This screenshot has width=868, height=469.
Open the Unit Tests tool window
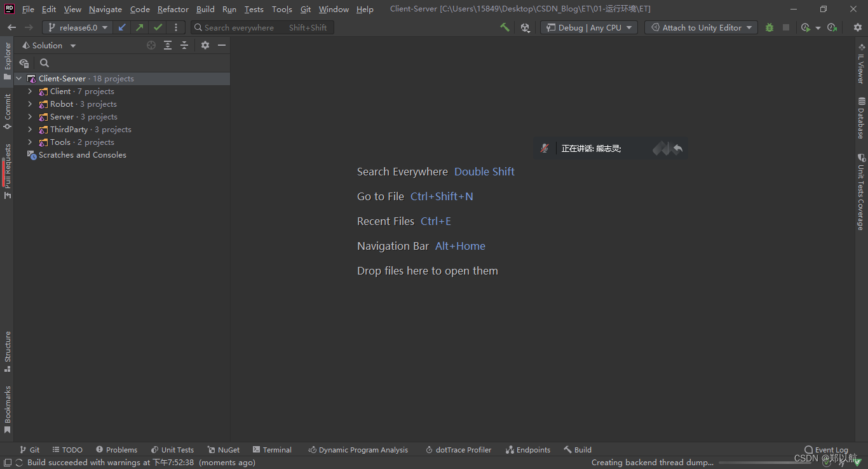[172, 449]
